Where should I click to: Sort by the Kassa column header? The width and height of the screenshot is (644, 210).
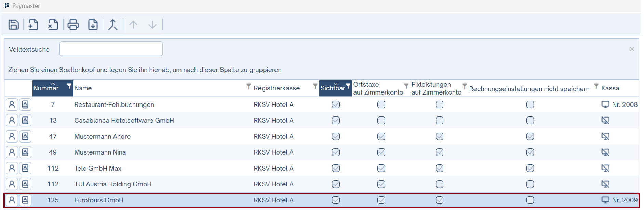pyautogui.click(x=610, y=88)
